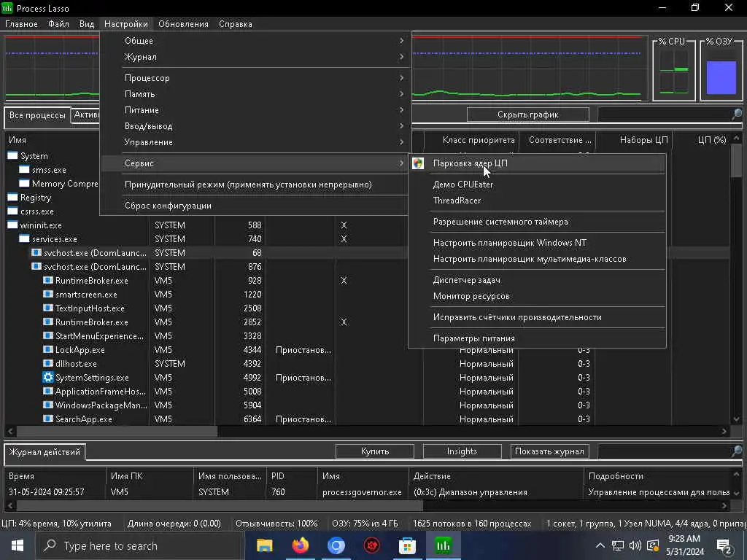747x560 pixels.
Task: Open Firefox from the taskbar
Action: (300, 545)
